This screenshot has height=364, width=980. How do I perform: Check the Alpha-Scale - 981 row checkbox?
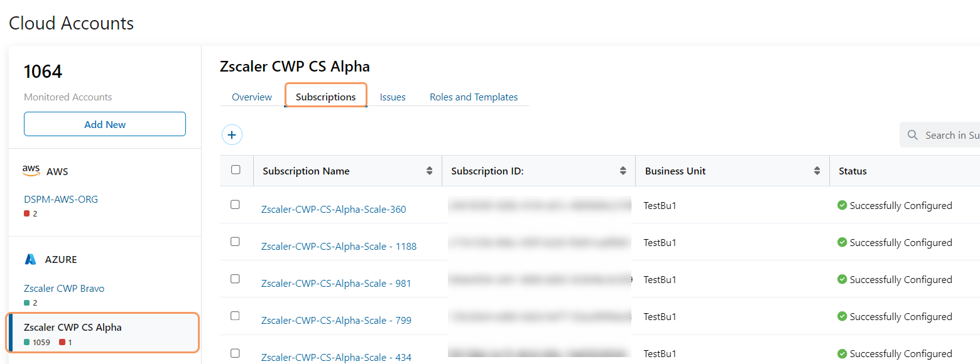tap(235, 279)
